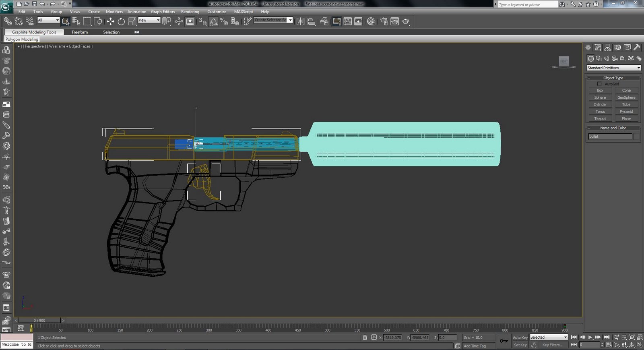
Task: Click the Select and Link chain icon
Action: 8,21
